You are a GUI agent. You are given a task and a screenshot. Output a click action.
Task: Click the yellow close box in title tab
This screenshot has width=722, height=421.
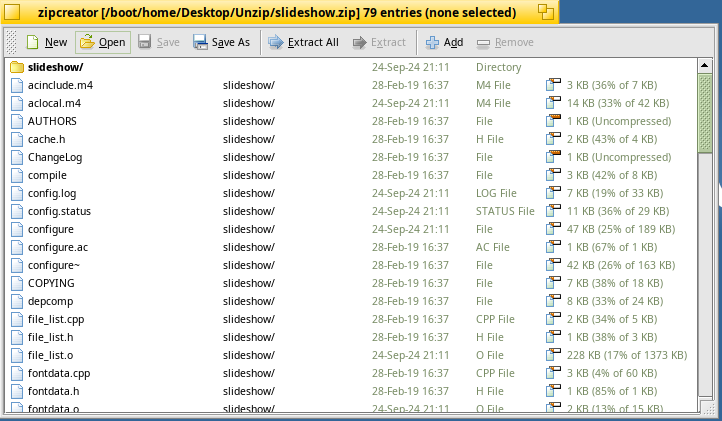point(12,12)
